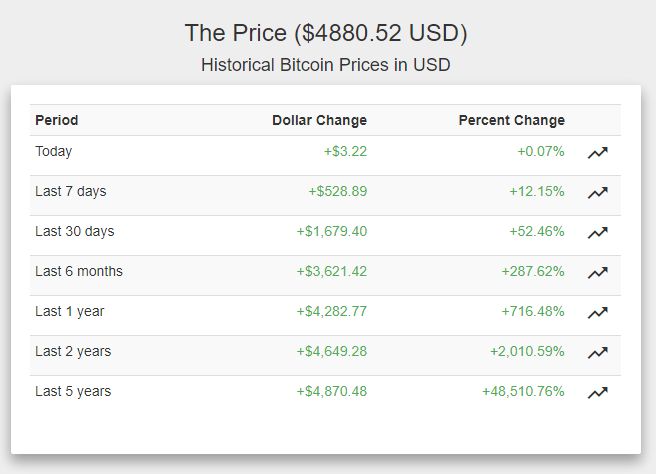This screenshot has width=656, height=474.
Task: Select the Last 6 months row label
Action: 79,271
